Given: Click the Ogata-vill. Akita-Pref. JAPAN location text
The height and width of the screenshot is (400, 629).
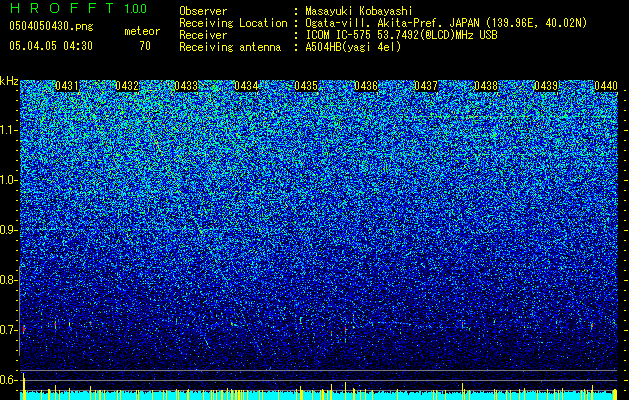Looking at the screenshot, I should coord(446,23).
